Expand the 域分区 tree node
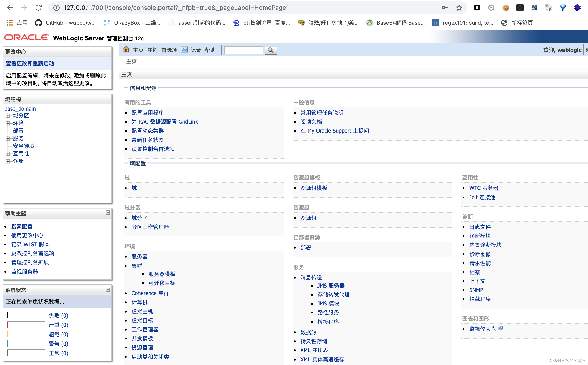Viewport: 588px width, 365px height. coord(8,116)
